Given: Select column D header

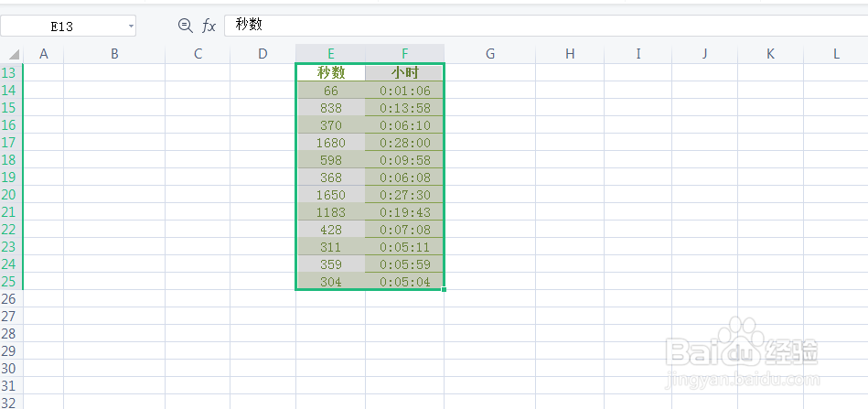Looking at the screenshot, I should (x=263, y=54).
